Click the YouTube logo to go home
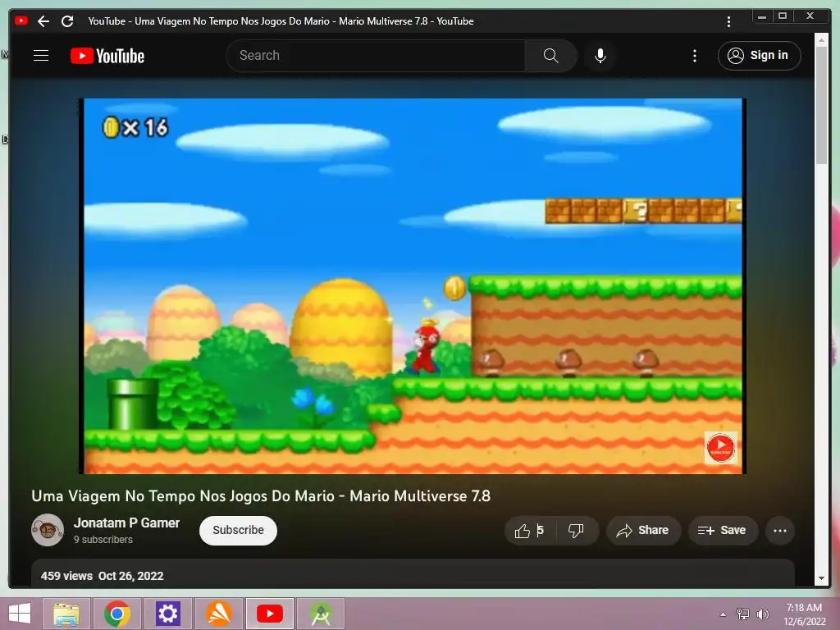The width and height of the screenshot is (840, 630). 107,56
